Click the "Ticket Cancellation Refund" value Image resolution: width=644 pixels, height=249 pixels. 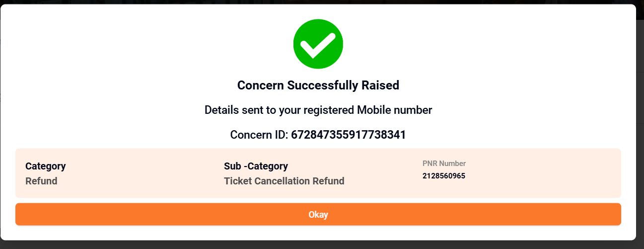pyautogui.click(x=284, y=181)
